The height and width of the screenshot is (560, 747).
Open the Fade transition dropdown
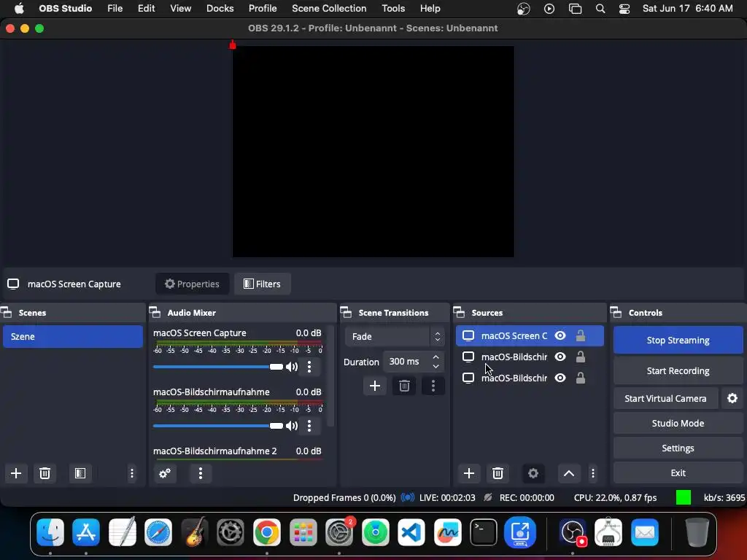coord(395,337)
